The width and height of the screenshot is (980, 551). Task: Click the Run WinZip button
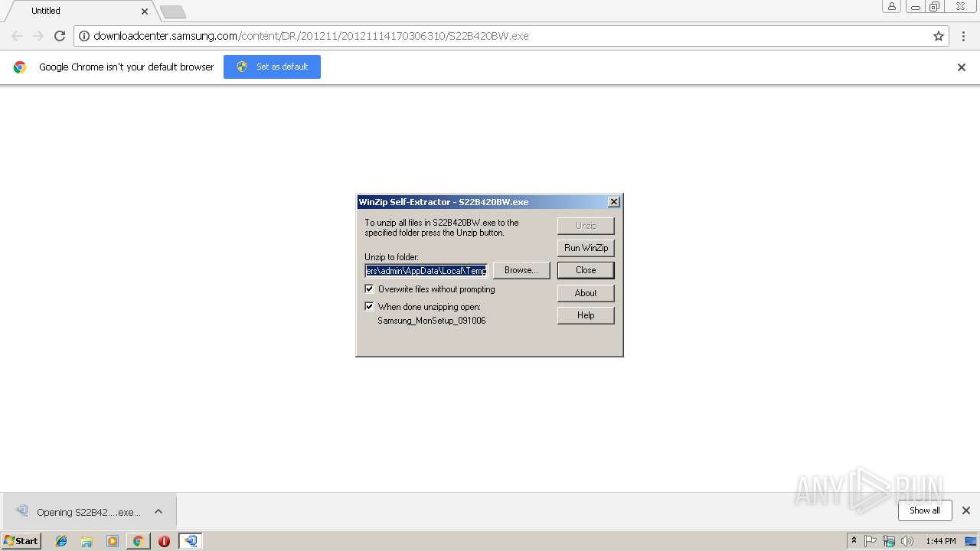tap(586, 248)
